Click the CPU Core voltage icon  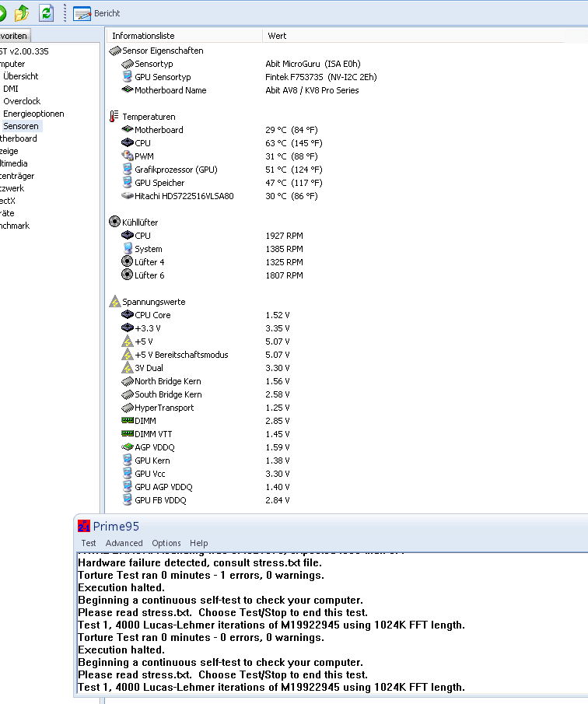click(128, 315)
